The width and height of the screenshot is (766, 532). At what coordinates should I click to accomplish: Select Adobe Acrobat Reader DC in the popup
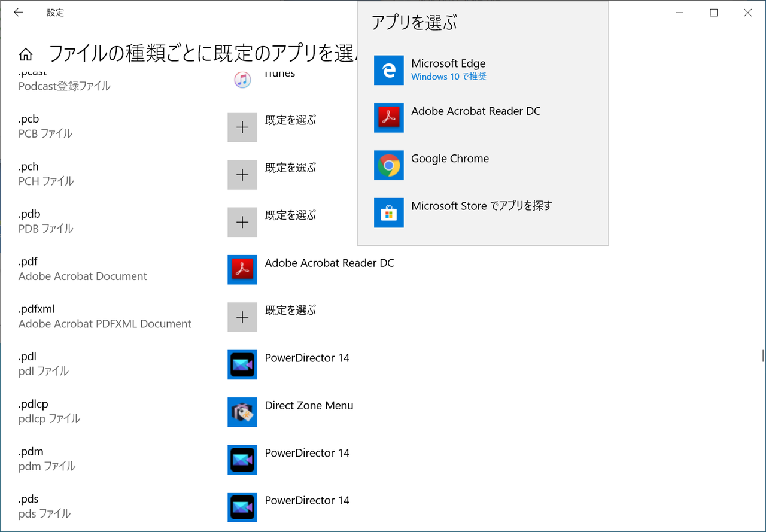click(483, 118)
